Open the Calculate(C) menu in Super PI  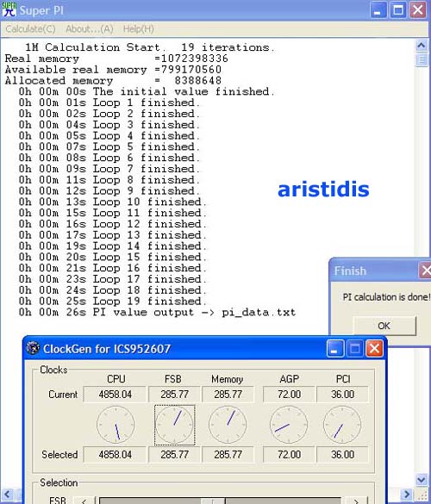[x=30, y=29]
